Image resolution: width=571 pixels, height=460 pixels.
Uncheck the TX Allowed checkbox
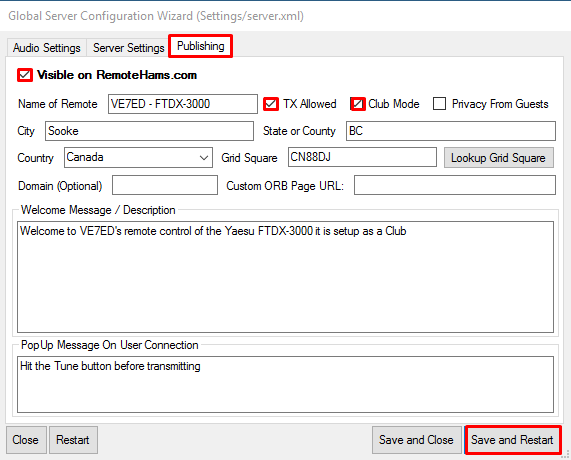coord(271,104)
